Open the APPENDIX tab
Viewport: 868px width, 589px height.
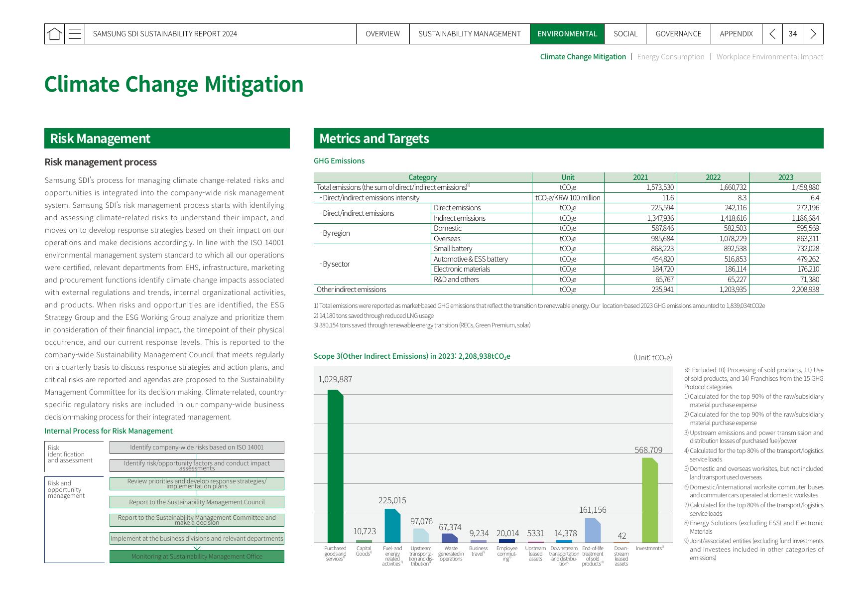(736, 34)
